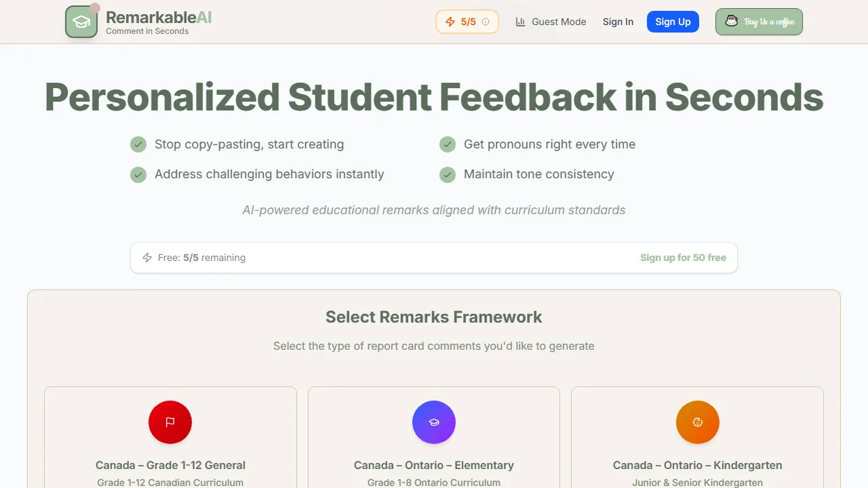Image resolution: width=868 pixels, height=488 pixels.
Task: Click the info icon beside the 5/5 badge
Action: [x=486, y=21]
